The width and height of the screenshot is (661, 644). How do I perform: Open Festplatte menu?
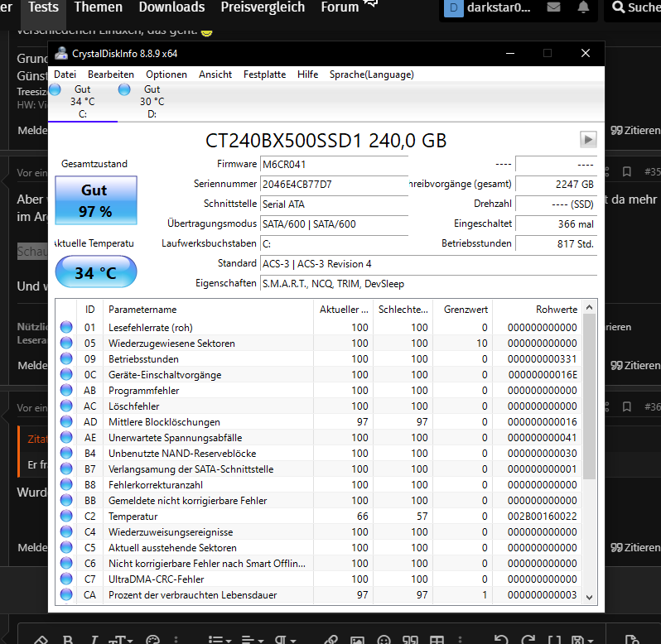pos(265,74)
